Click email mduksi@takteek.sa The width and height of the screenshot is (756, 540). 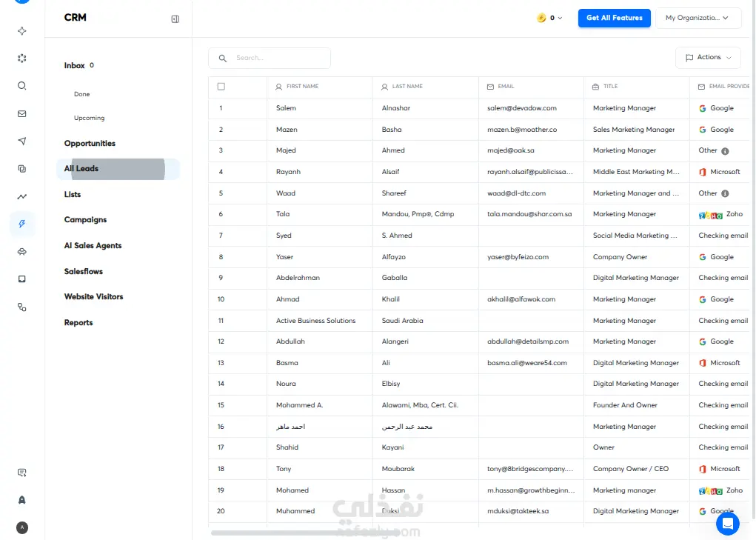click(518, 511)
